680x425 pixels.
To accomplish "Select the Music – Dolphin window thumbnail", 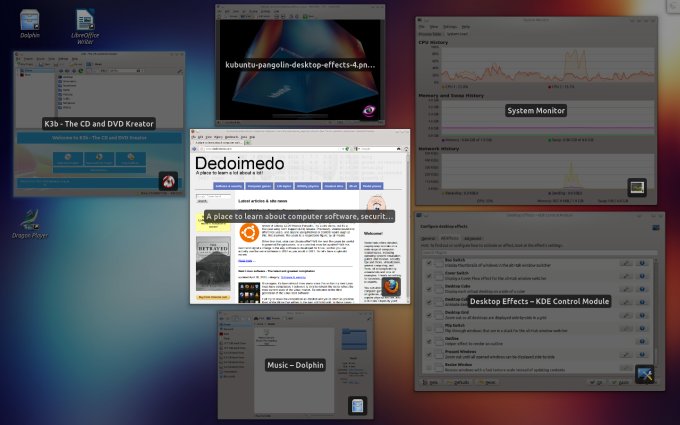I will coord(295,365).
